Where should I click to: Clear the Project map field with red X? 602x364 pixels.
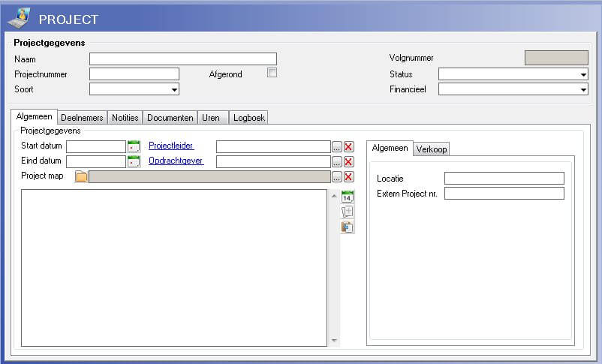coord(348,176)
